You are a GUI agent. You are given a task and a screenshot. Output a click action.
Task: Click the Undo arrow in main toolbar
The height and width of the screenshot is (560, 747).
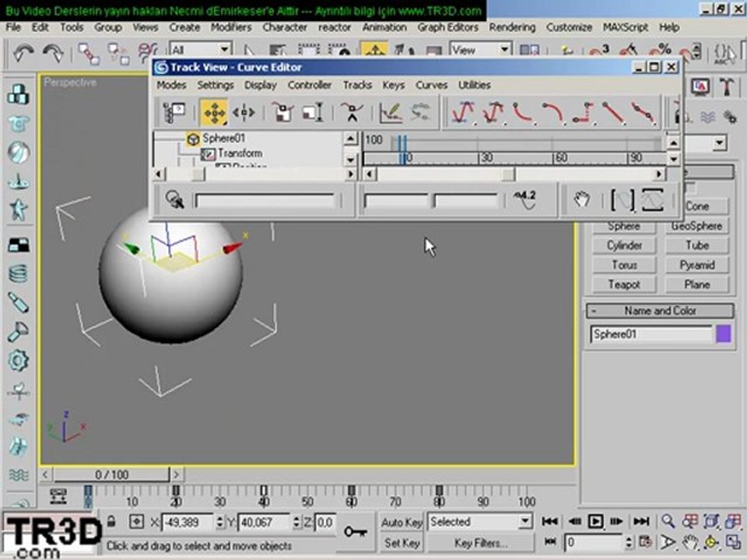pos(23,53)
